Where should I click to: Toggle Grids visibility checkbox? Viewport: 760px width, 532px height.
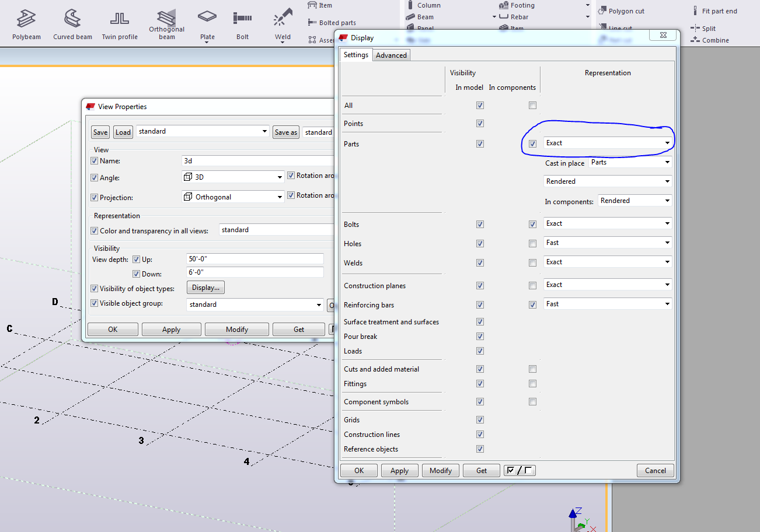coord(480,420)
